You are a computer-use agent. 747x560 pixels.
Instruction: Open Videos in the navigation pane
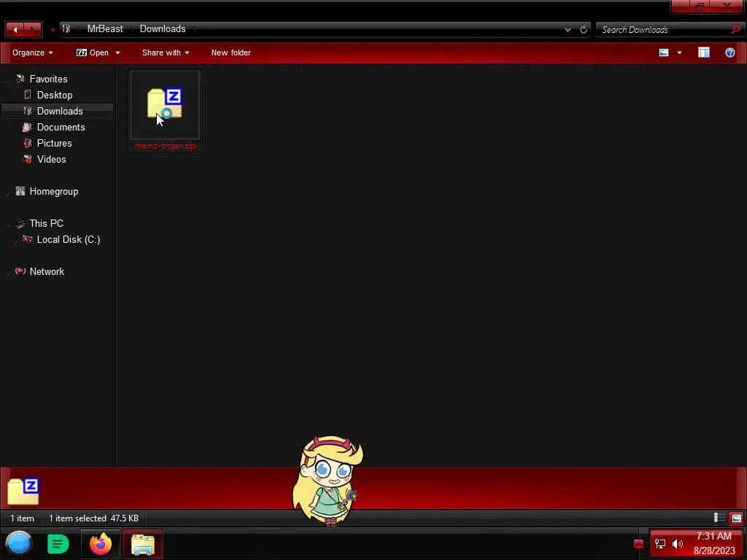52,160
